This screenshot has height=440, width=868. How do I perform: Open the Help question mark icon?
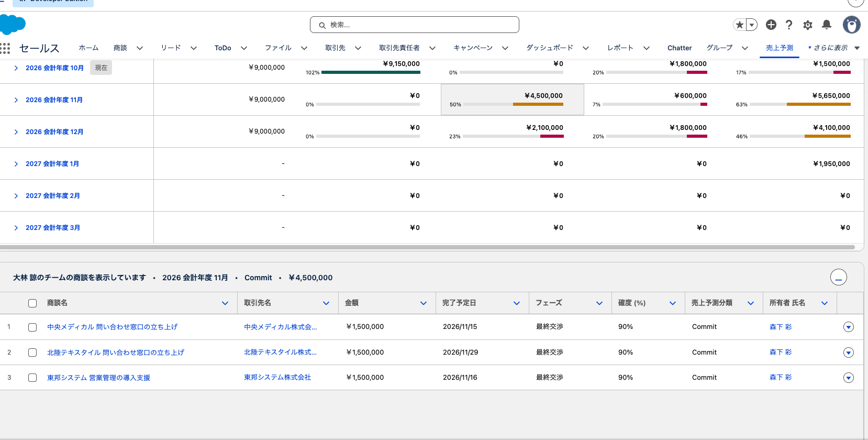point(789,25)
